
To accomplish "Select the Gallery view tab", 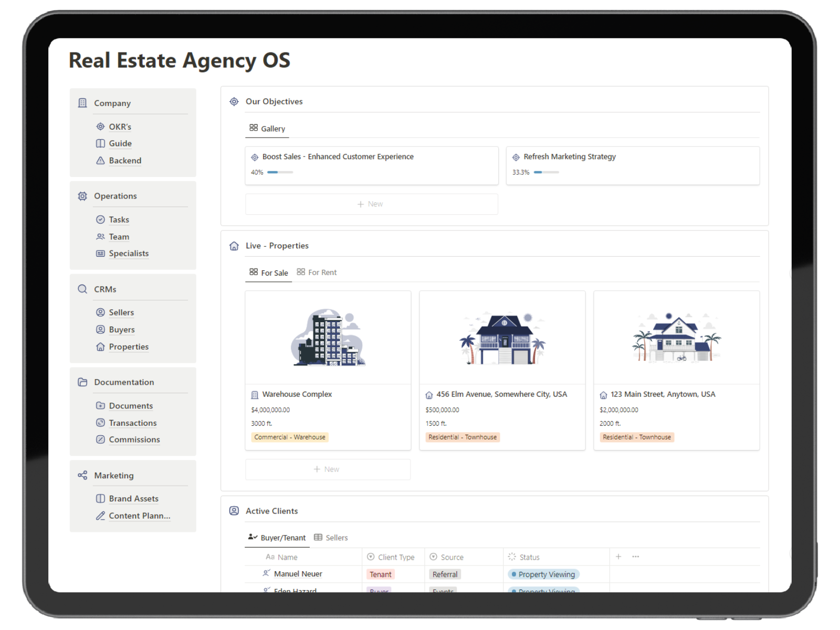I will (x=267, y=129).
